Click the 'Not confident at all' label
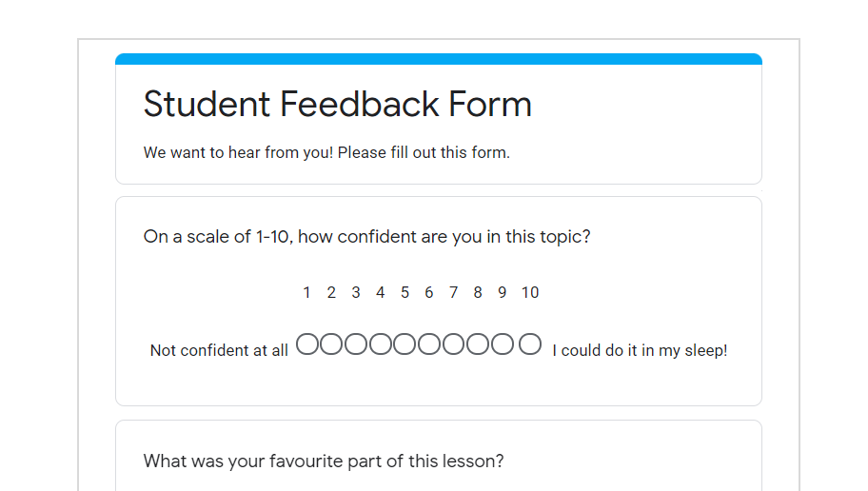Screen dimensions: 868x491 tap(219, 350)
